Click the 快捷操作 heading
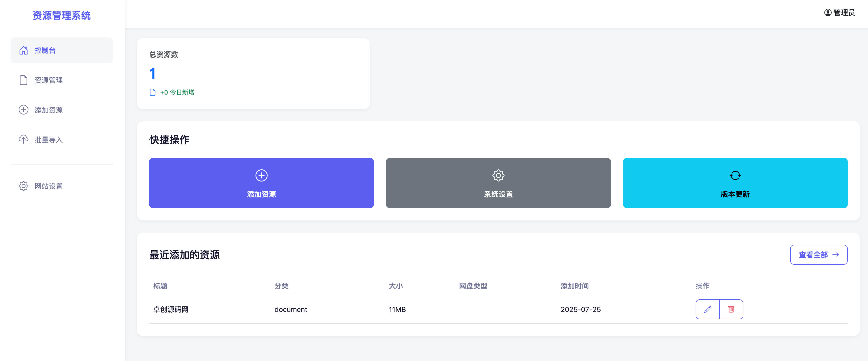Image resolution: width=868 pixels, height=361 pixels. point(169,140)
